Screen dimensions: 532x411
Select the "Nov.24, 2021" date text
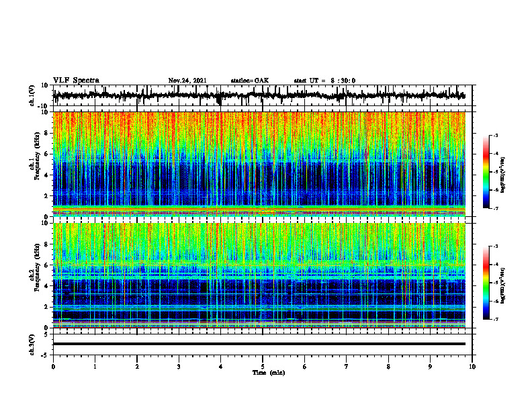187,81
